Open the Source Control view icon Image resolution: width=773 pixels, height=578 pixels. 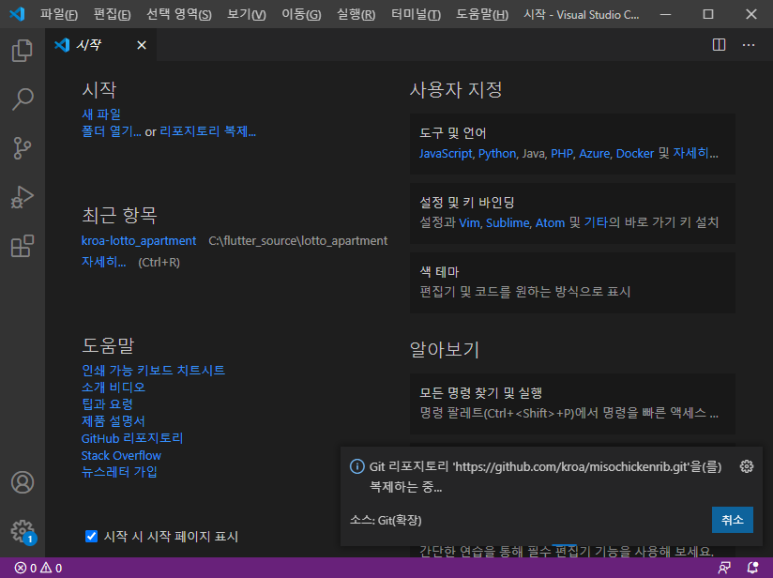click(x=22, y=148)
